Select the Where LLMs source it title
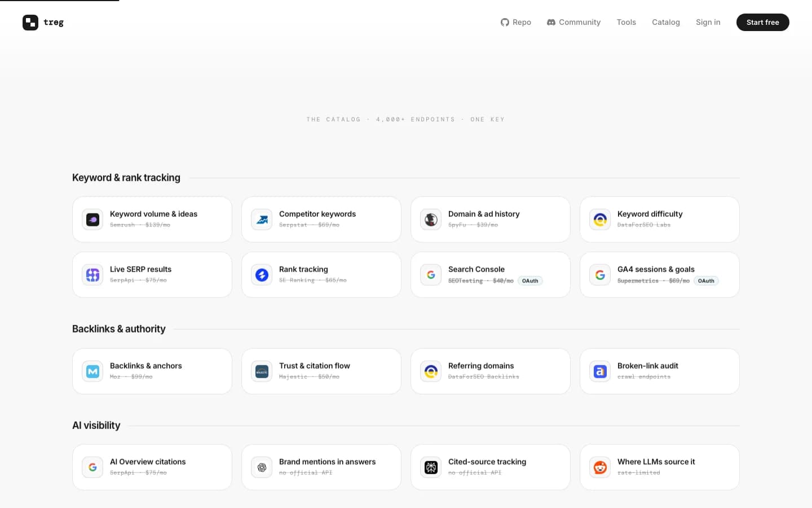812x508 pixels. 656,462
